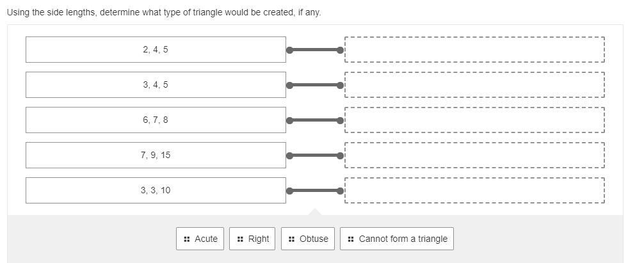Click the empty drop zone for 3, 3, 10
Image resolution: width=644 pixels, height=263 pixels.
(x=474, y=190)
